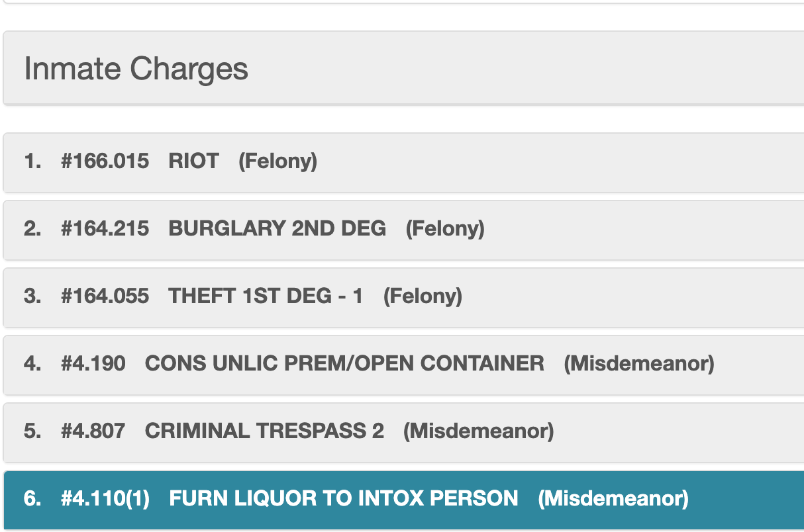804x532 pixels.
Task: Click the Felony label beside THEFT 1ST DEG
Action: [423, 296]
